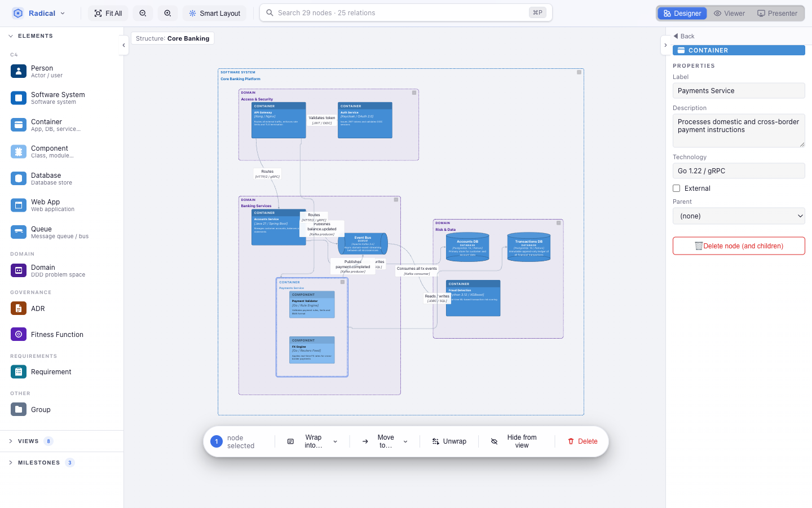Switch to Designer mode

[682, 13]
